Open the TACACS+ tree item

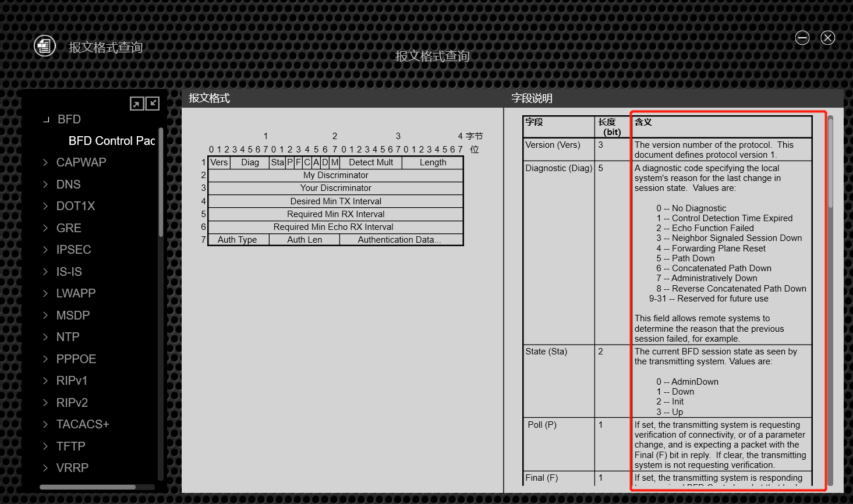tap(83, 424)
